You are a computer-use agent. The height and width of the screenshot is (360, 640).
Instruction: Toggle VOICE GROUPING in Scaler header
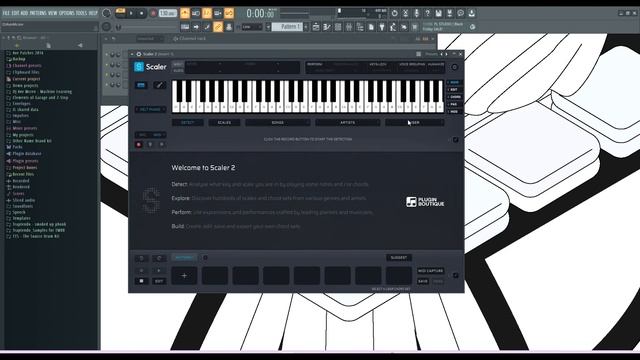click(412, 64)
